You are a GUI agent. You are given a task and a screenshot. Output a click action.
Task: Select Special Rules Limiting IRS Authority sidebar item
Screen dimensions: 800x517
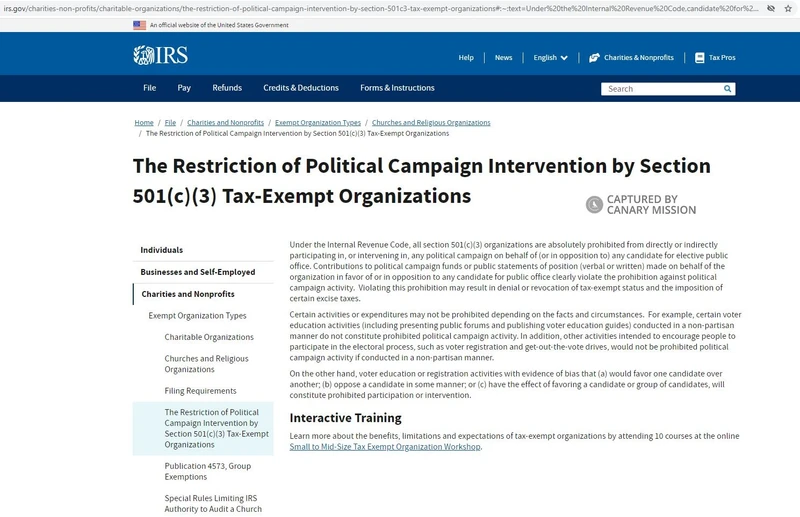[x=213, y=503]
